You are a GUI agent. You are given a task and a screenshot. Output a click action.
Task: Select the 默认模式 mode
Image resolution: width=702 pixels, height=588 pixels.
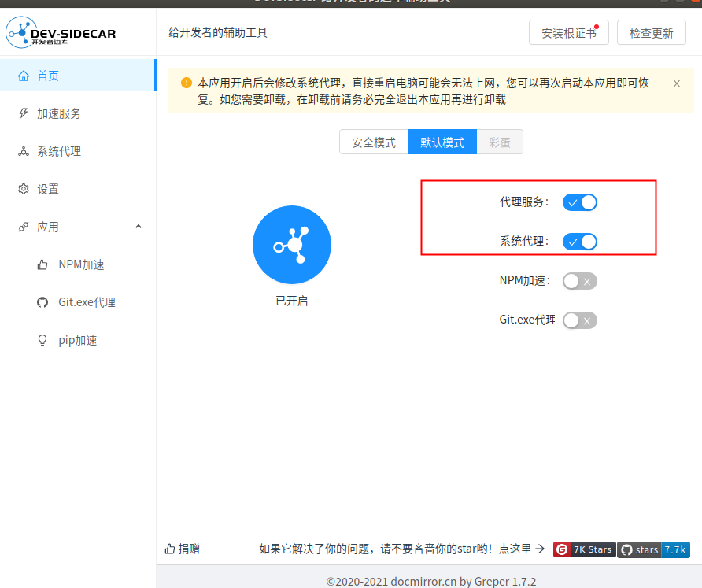click(442, 142)
